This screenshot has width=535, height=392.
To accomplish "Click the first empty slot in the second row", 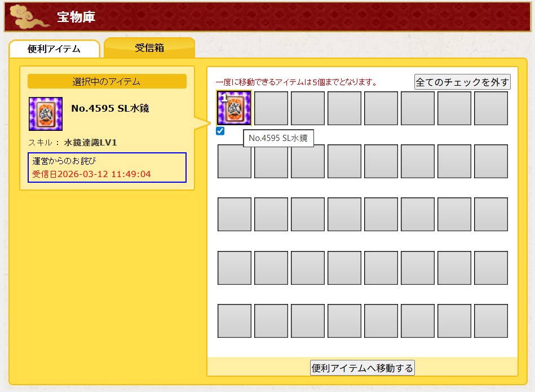I will coord(234,161).
